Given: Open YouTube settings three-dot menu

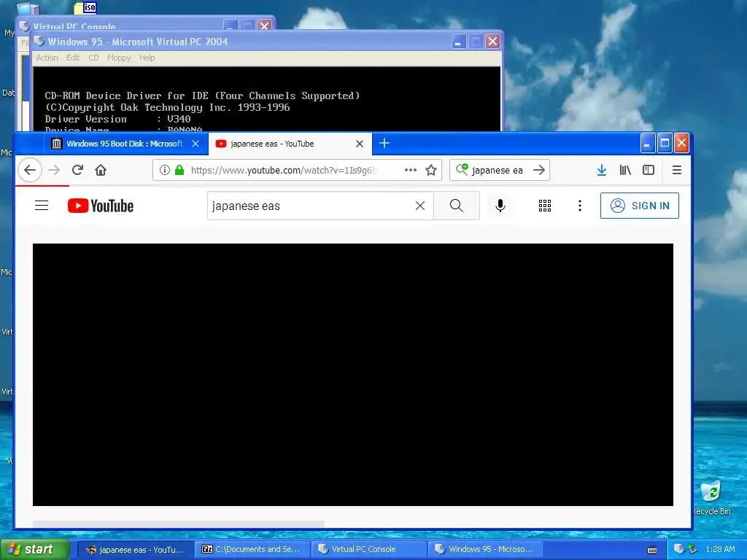Looking at the screenshot, I should (580, 206).
